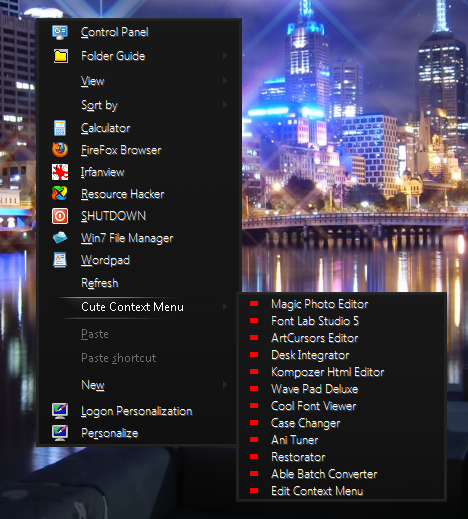Image resolution: width=468 pixels, height=519 pixels.
Task: Open Desk Integrator from submenu
Action: click(342, 355)
